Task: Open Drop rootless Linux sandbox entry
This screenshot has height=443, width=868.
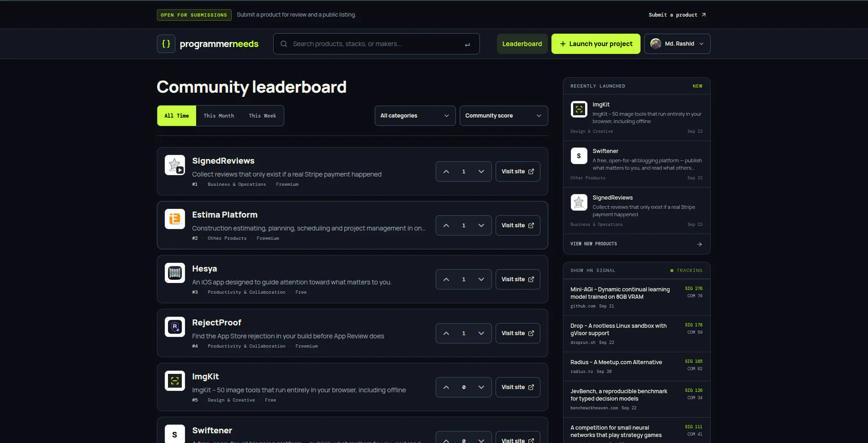Action: click(x=636, y=334)
